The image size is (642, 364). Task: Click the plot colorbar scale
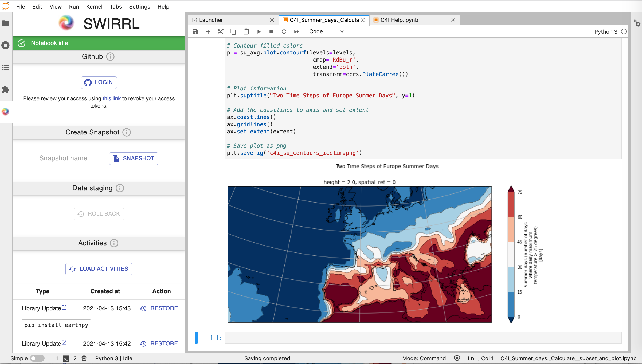click(x=511, y=254)
